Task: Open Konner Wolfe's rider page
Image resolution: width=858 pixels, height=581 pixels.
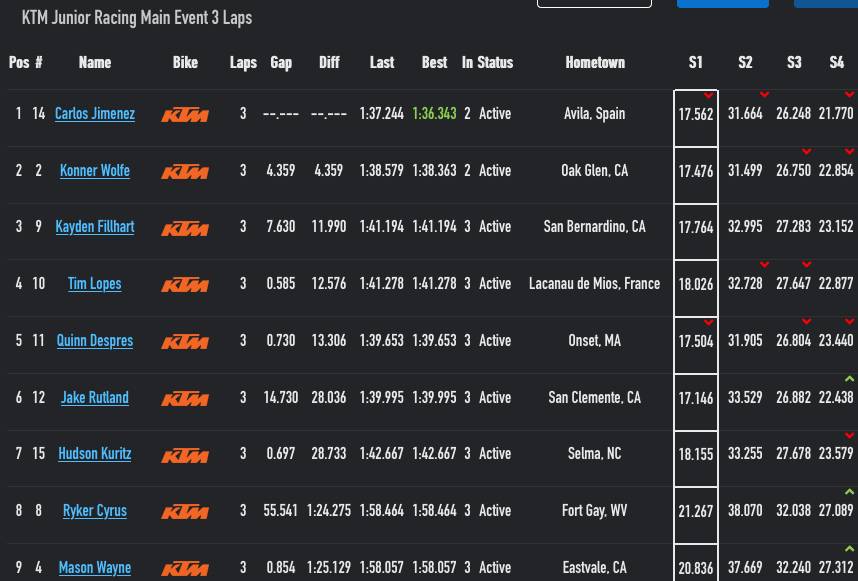Action: (x=95, y=171)
